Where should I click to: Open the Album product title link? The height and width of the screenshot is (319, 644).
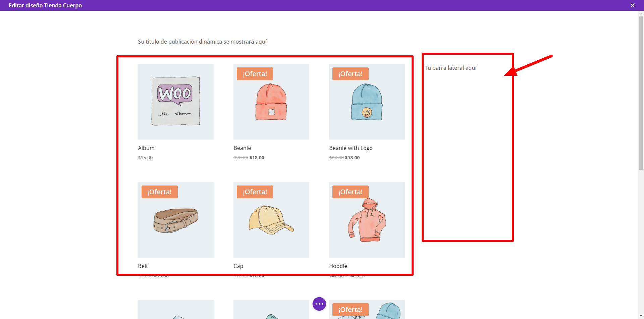click(146, 148)
